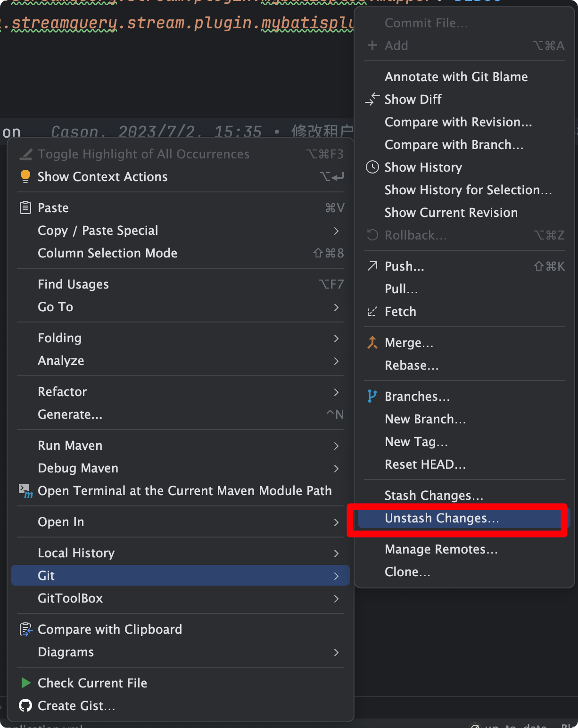Click the green play icon for Check Current File
578x728 pixels.
tap(25, 683)
